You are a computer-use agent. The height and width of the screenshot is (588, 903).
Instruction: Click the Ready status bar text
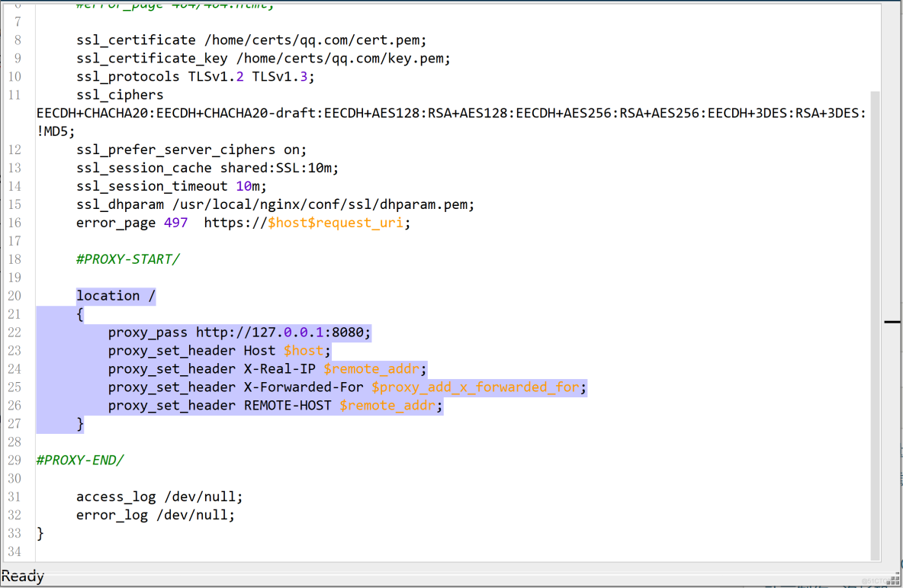22,576
